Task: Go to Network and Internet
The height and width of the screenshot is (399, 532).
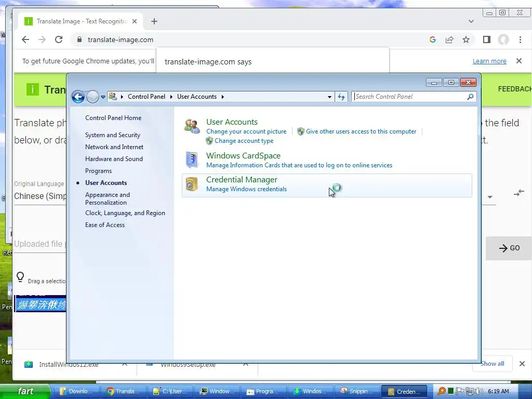Action: click(x=114, y=147)
